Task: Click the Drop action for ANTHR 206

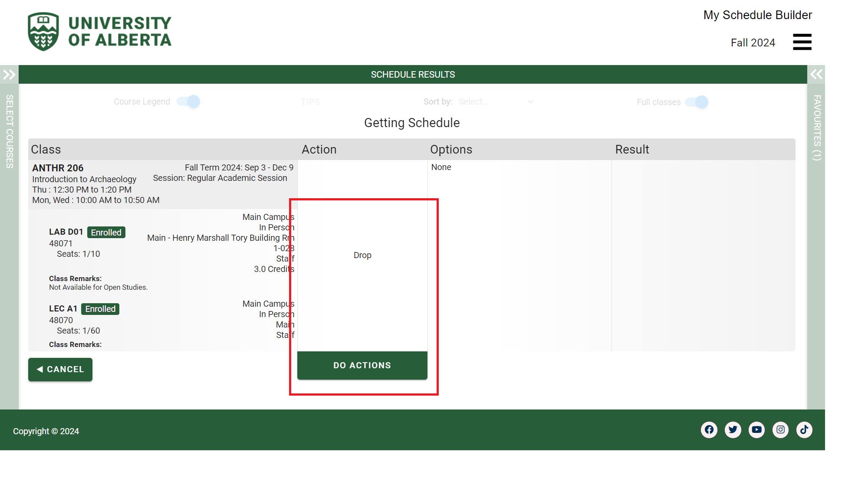Action: [x=362, y=255]
